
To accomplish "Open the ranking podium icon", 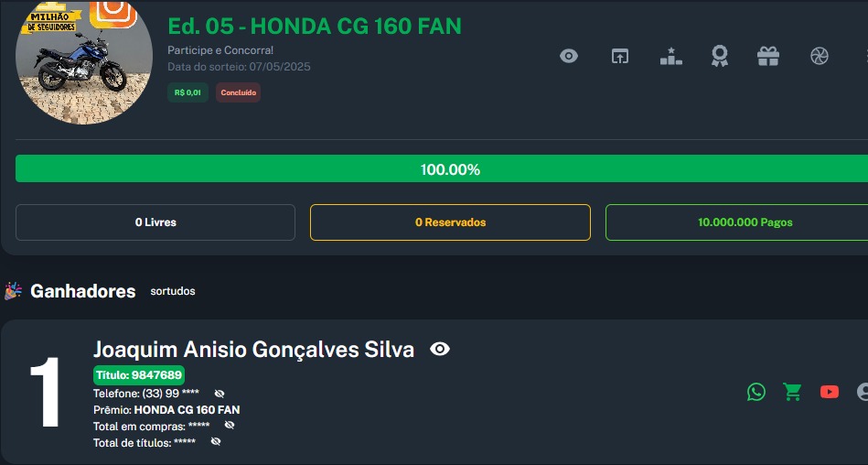I will coord(671,56).
